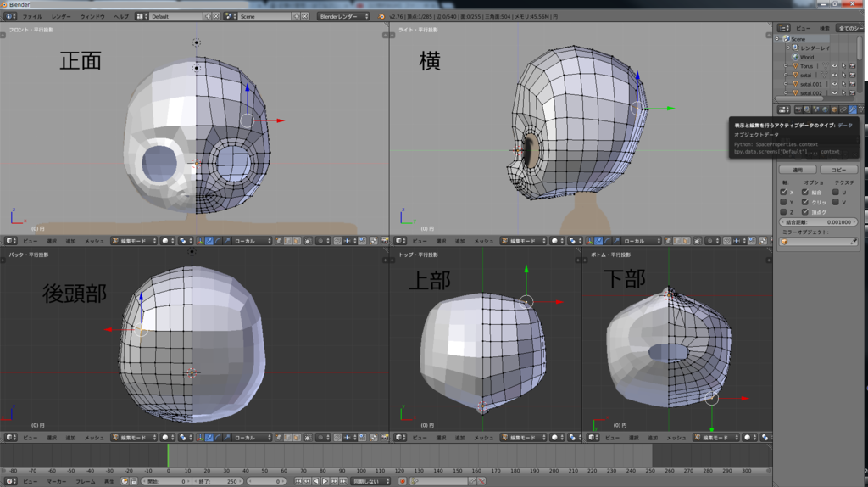This screenshot has width=868, height=487.
Task: Expand the レンダーレイヤー entry
Action: pos(787,48)
